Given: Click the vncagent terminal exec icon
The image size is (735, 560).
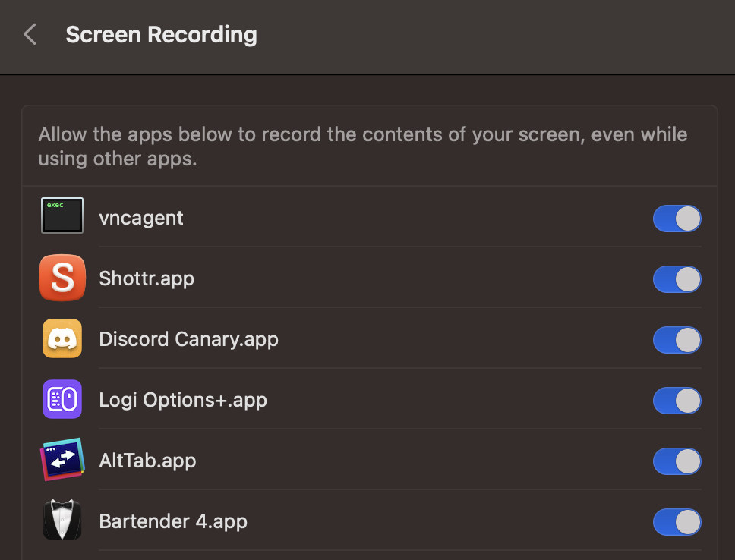Looking at the screenshot, I should [x=62, y=216].
